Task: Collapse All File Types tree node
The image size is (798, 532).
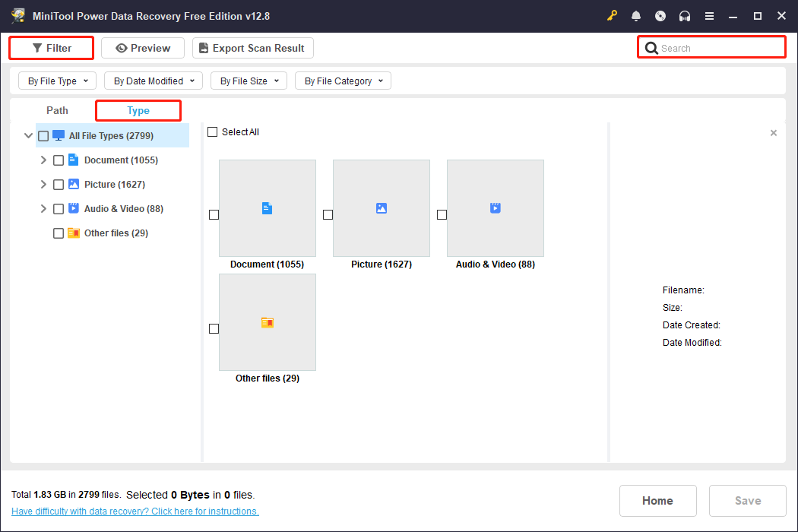Action: (x=29, y=135)
